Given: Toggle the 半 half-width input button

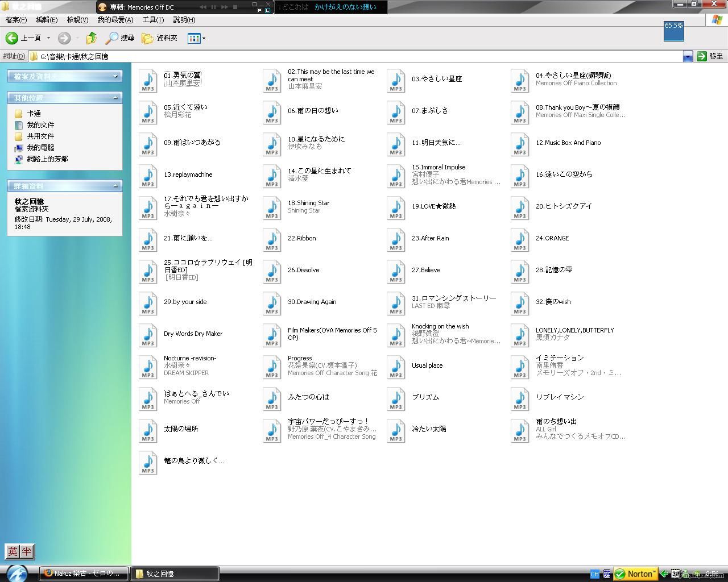Looking at the screenshot, I should coord(27,551).
